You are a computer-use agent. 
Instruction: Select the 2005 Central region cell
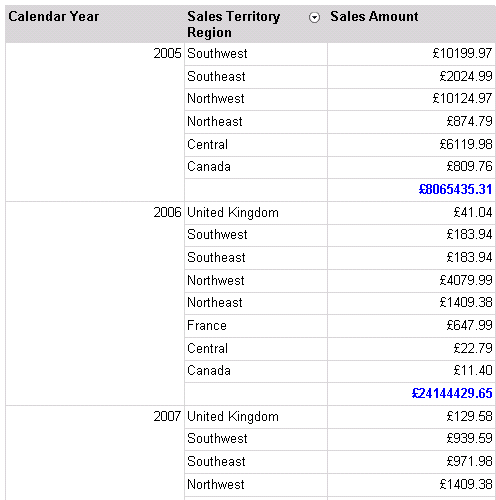tap(256, 145)
